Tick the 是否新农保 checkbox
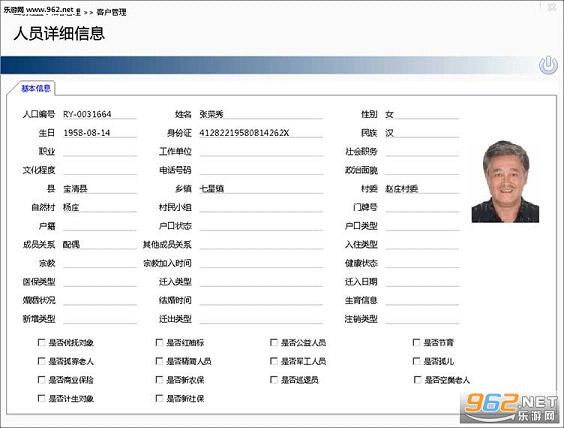 point(159,379)
